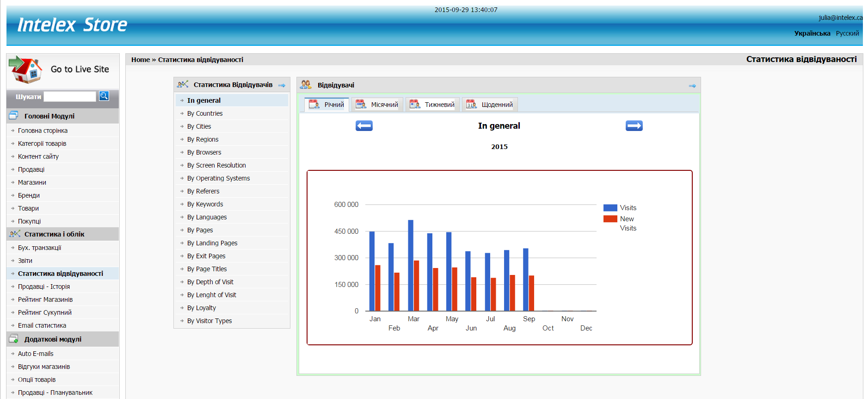This screenshot has width=868, height=399.
Task: Click the Шукати search input field
Action: 70,96
